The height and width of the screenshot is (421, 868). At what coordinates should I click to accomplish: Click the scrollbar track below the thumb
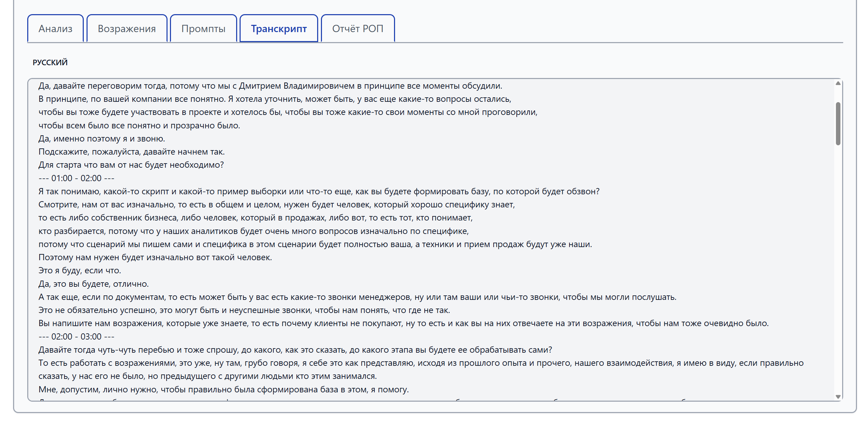pyautogui.click(x=838, y=269)
